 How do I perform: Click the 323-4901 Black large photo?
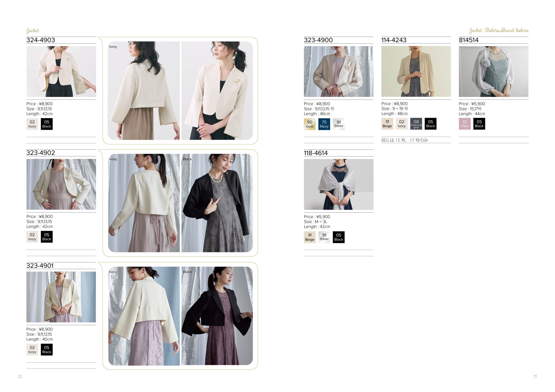coord(217,316)
